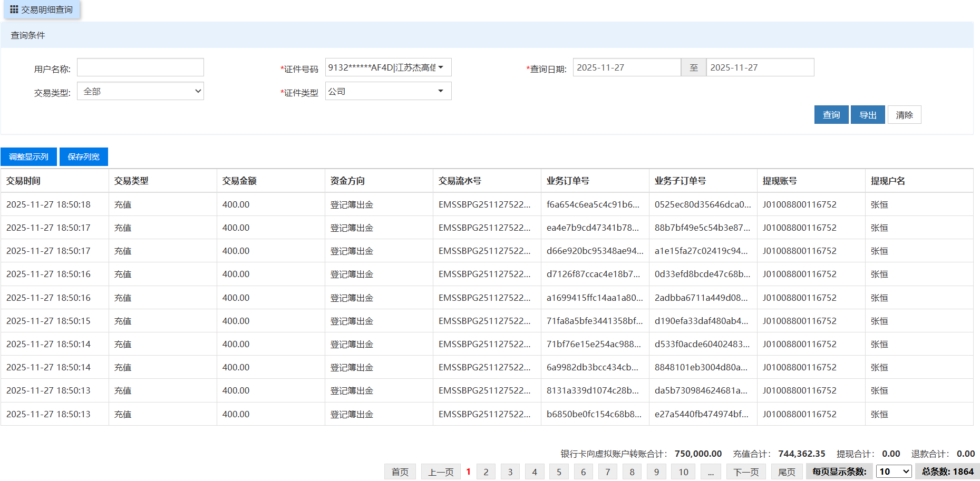Image resolution: width=980 pixels, height=481 pixels.
Task: Click the 清除 clear button
Action: (904, 115)
